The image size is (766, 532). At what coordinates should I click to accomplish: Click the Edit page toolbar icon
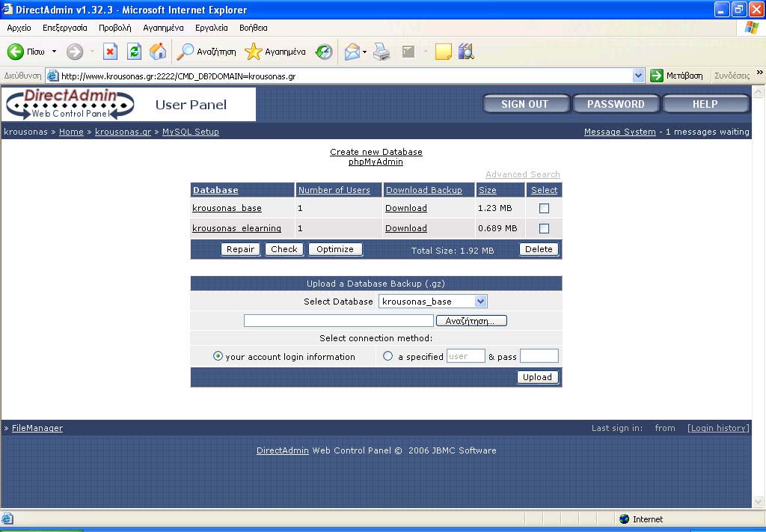tap(408, 52)
